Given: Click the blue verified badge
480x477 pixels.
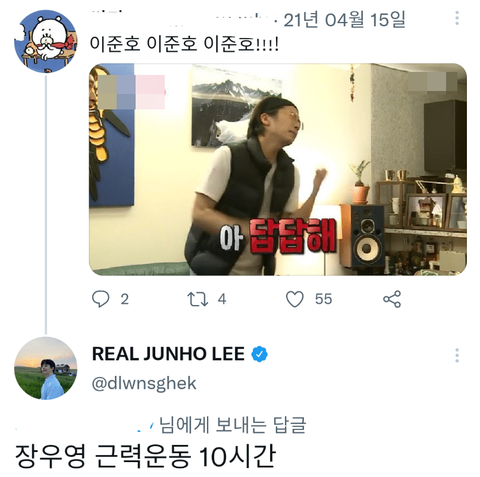Looking at the screenshot, I should pos(259,354).
